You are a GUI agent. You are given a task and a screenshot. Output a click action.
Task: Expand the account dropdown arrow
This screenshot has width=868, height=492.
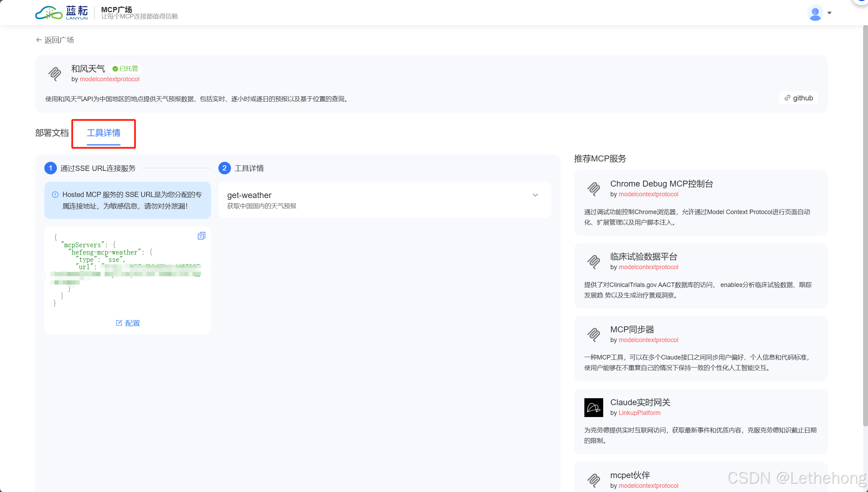coord(830,13)
